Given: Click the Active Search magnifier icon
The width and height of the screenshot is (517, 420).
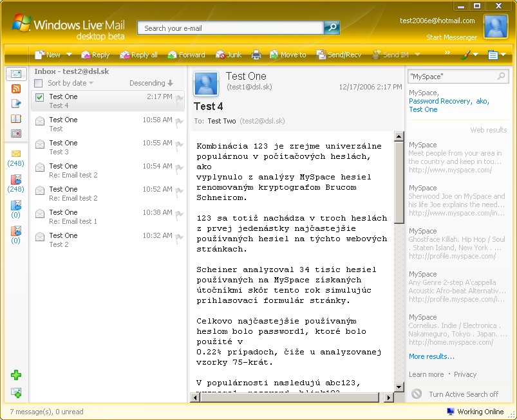Looking at the screenshot, I should [501, 76].
